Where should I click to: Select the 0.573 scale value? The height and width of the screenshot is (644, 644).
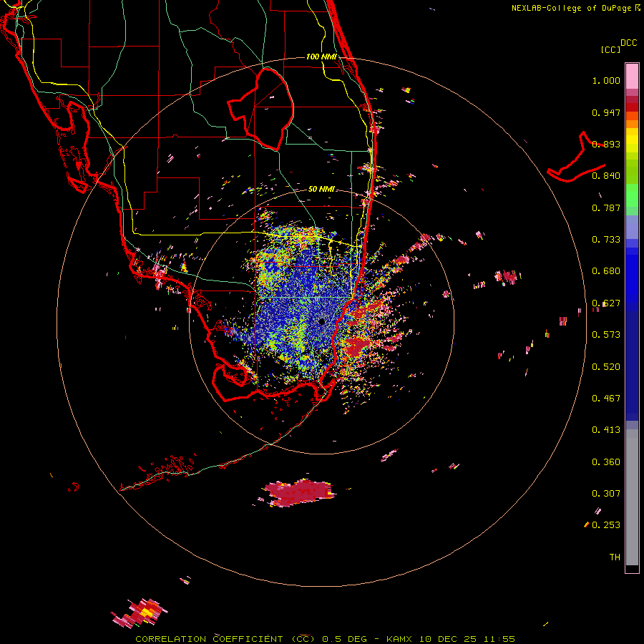tap(606, 335)
